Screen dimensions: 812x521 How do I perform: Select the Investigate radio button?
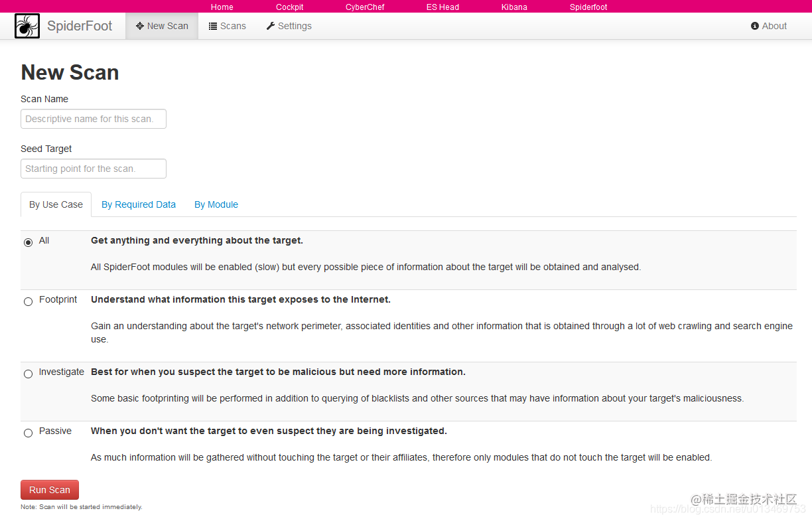coord(28,374)
